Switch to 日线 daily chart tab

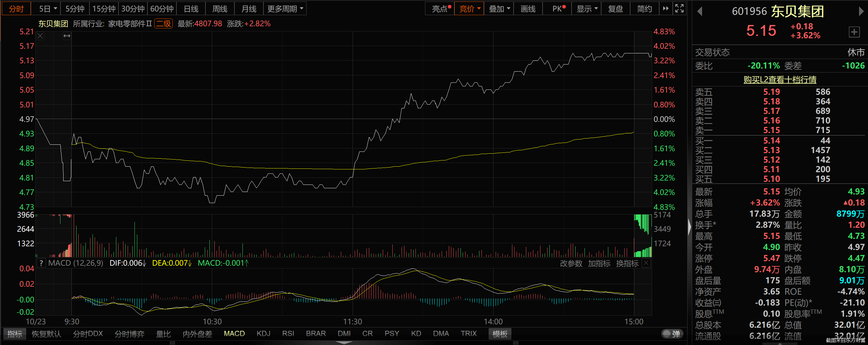[x=191, y=8]
